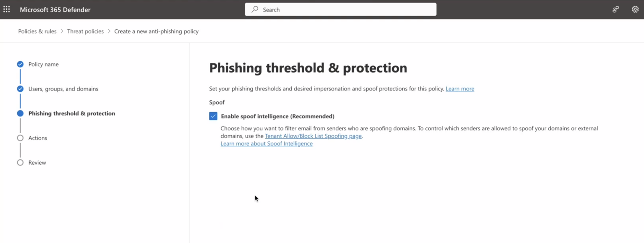The width and height of the screenshot is (644, 243).
Task: Open Threat policies from the breadcrumb
Action: pos(85,31)
